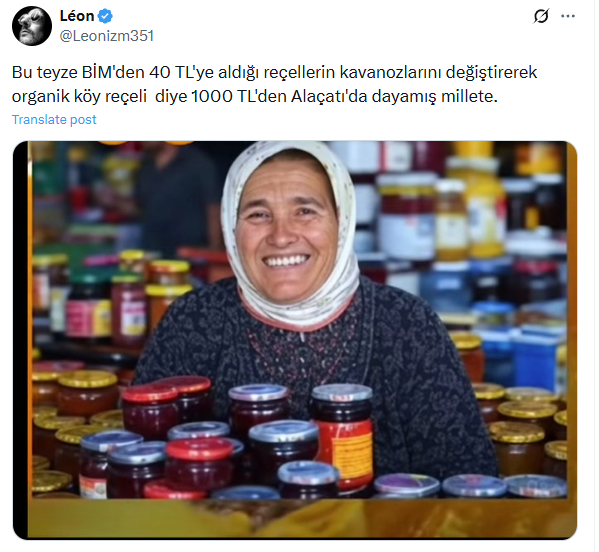
Task: Open Léon's profile avatar picture
Action: (32, 26)
